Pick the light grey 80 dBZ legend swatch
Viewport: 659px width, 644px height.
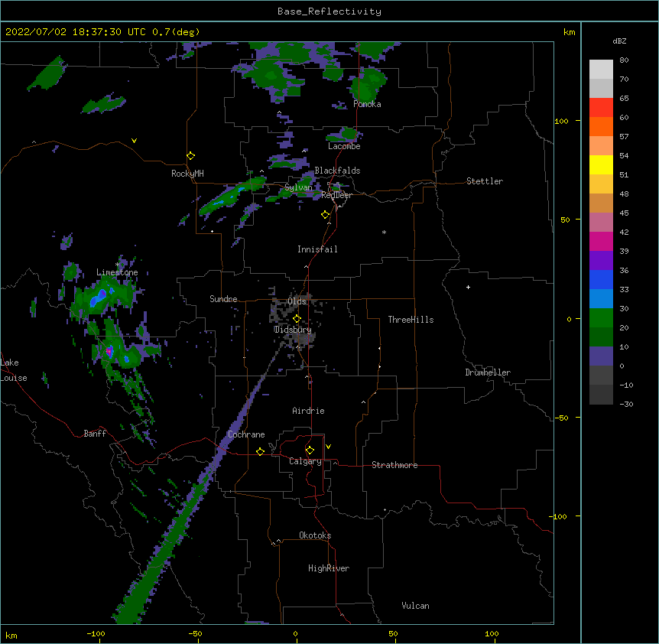pos(601,70)
